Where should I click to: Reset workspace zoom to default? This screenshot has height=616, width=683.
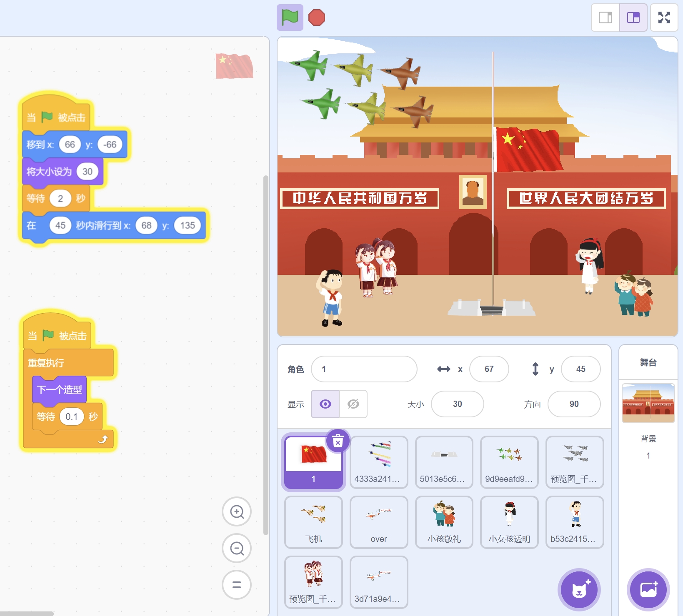[237, 585]
